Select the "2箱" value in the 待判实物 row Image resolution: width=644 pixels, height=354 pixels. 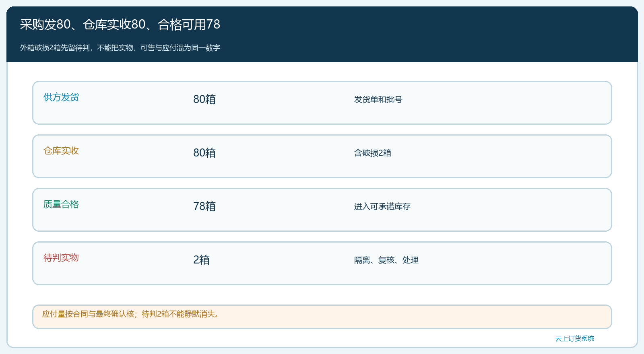(201, 260)
